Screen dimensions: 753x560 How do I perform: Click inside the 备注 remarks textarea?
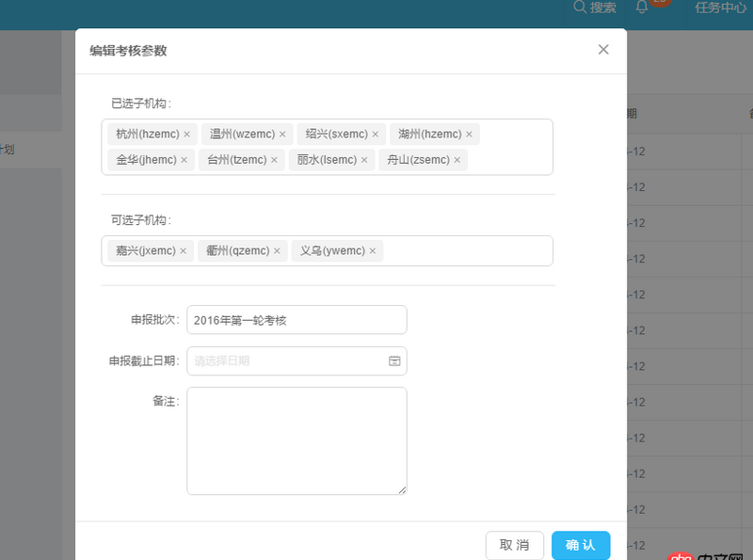(296, 438)
